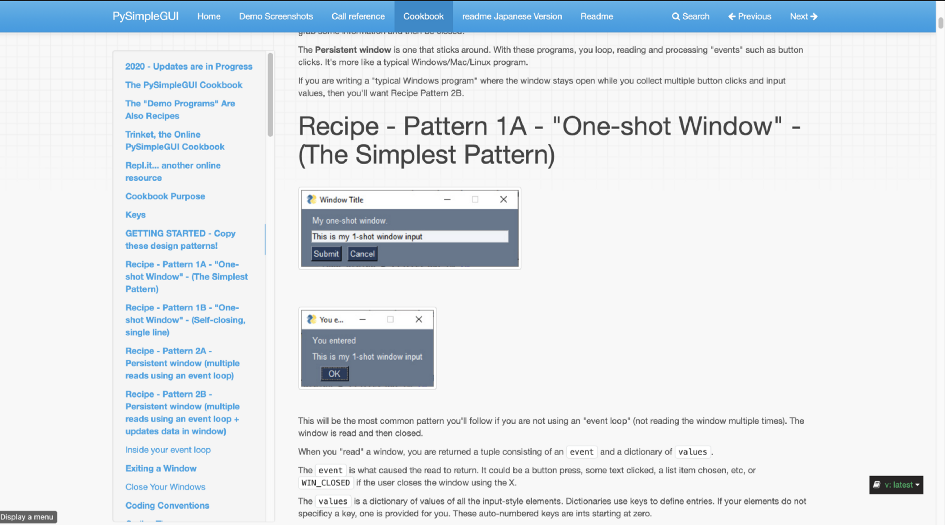The width and height of the screenshot is (945, 525).
Task: Click Cancel button in window screenshot
Action: click(x=362, y=254)
